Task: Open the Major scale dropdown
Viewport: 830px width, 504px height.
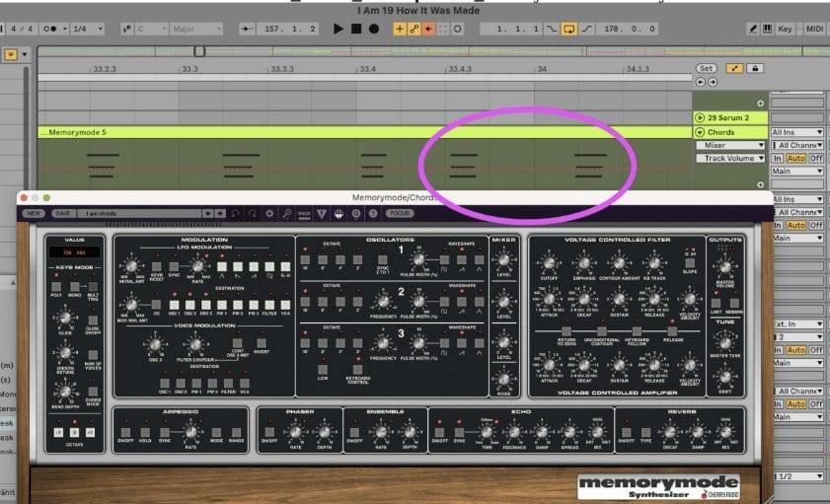Action: coord(196,29)
